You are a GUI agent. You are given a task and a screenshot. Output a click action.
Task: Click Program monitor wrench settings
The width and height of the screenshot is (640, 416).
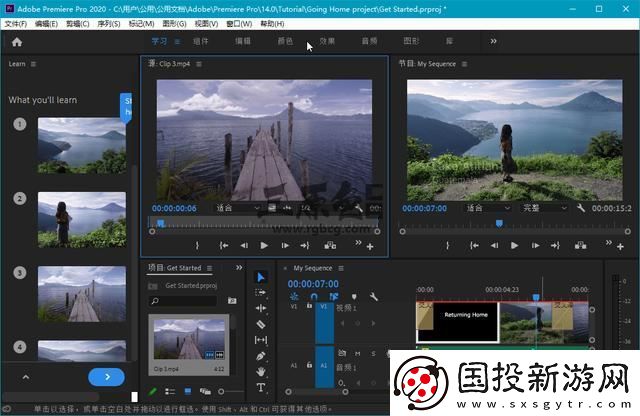(x=581, y=208)
